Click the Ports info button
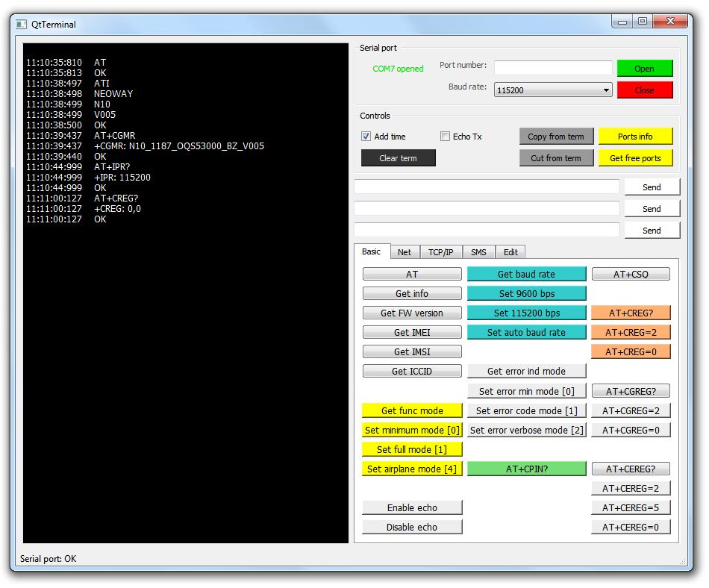709x588 pixels. 635,137
